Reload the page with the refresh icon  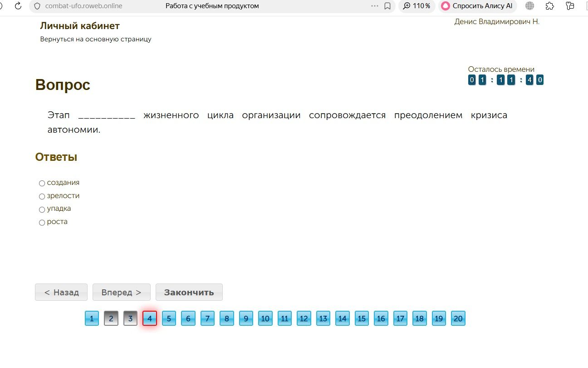coord(18,6)
